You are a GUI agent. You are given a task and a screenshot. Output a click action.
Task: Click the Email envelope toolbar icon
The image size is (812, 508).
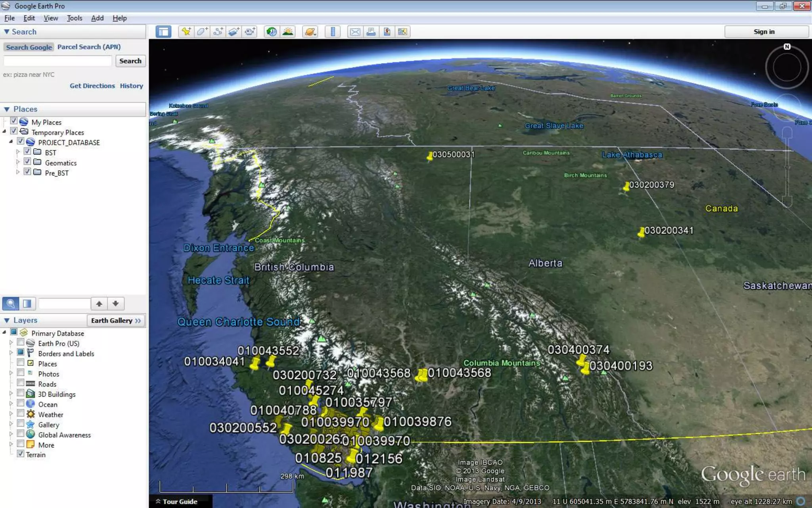[355, 32]
